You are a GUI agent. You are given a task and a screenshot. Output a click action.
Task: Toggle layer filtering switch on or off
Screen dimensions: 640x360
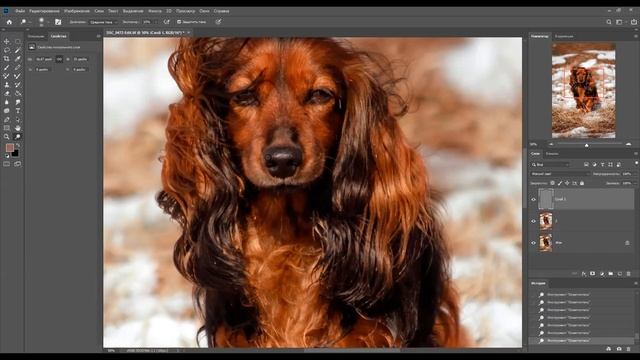coord(636,163)
